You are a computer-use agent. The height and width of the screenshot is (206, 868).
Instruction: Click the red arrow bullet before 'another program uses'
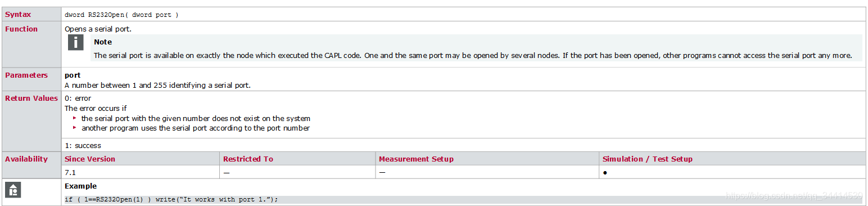pyautogui.click(x=75, y=128)
